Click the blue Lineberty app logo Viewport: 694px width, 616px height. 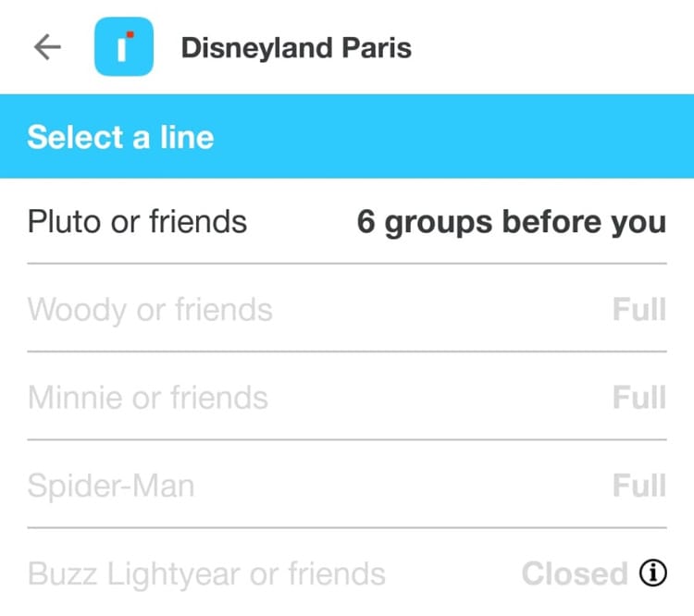tap(123, 47)
